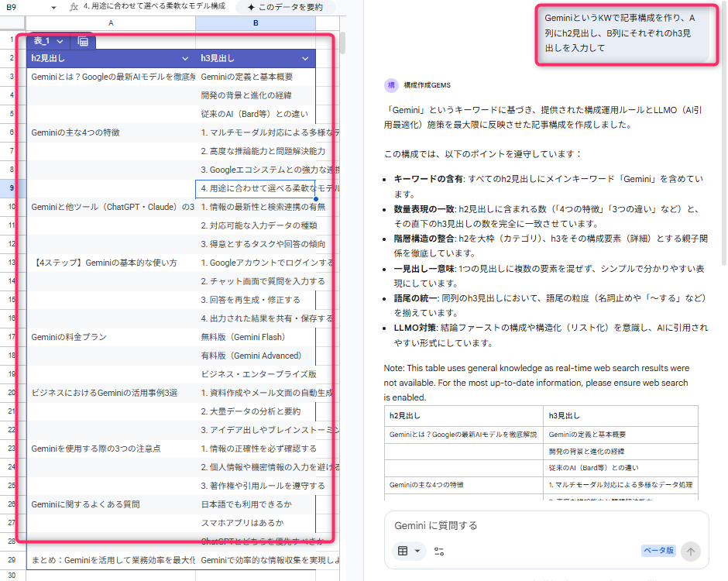Open the 表_1 table name dropdown
728x581 pixels.
coord(60,41)
